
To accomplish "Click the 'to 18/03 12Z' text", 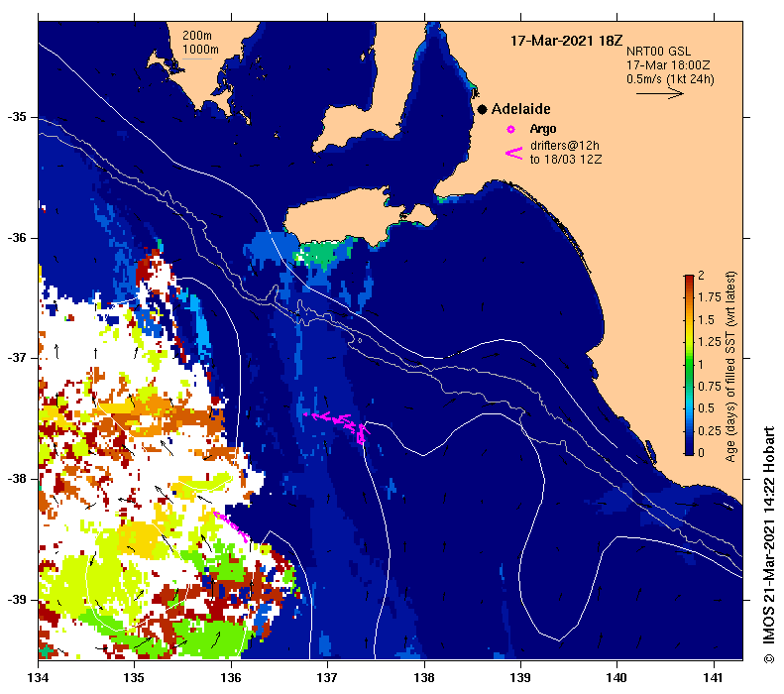I will (x=566, y=160).
